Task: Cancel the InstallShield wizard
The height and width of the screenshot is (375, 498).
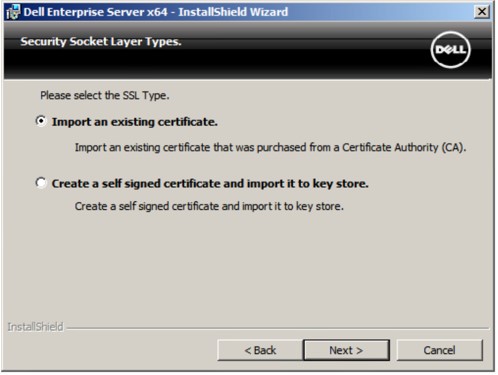Action: 439,350
